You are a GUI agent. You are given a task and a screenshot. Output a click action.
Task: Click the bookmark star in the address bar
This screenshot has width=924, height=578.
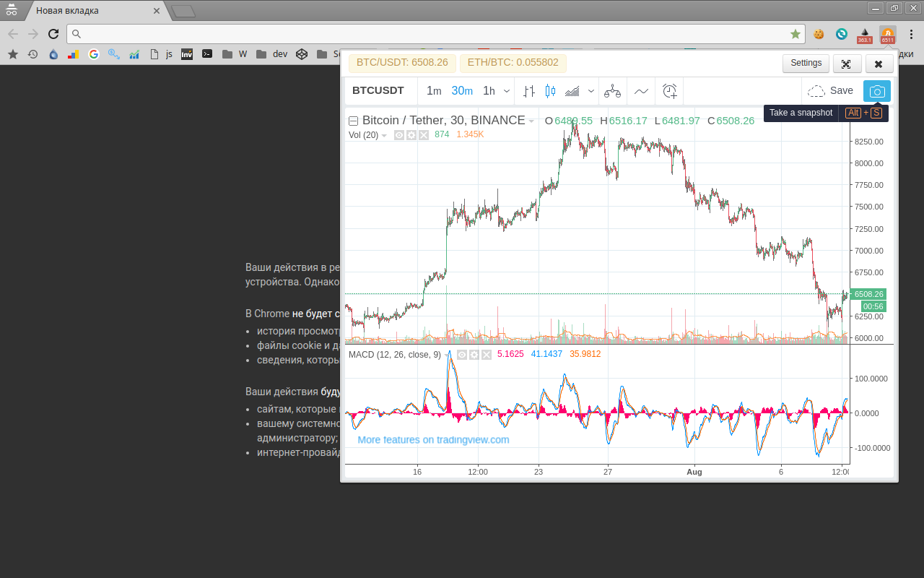coord(796,34)
